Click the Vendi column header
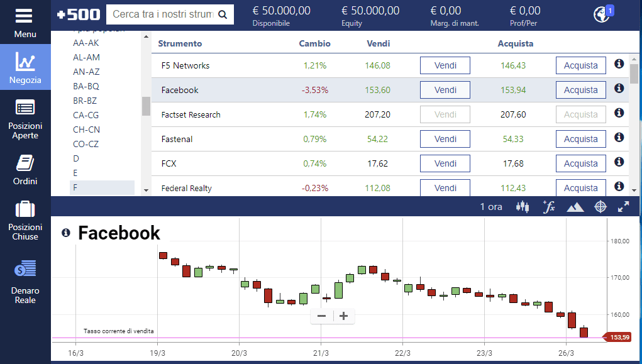 (x=379, y=43)
